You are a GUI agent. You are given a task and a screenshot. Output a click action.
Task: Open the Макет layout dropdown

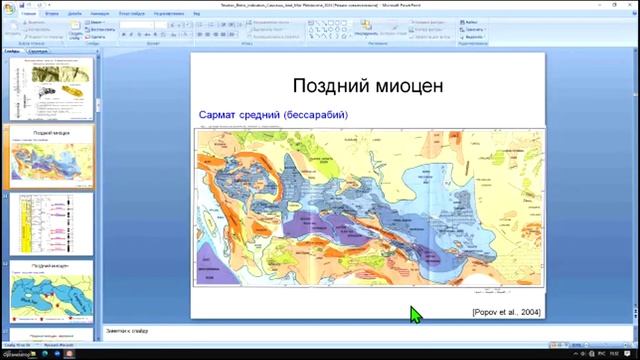pyautogui.click(x=96, y=22)
